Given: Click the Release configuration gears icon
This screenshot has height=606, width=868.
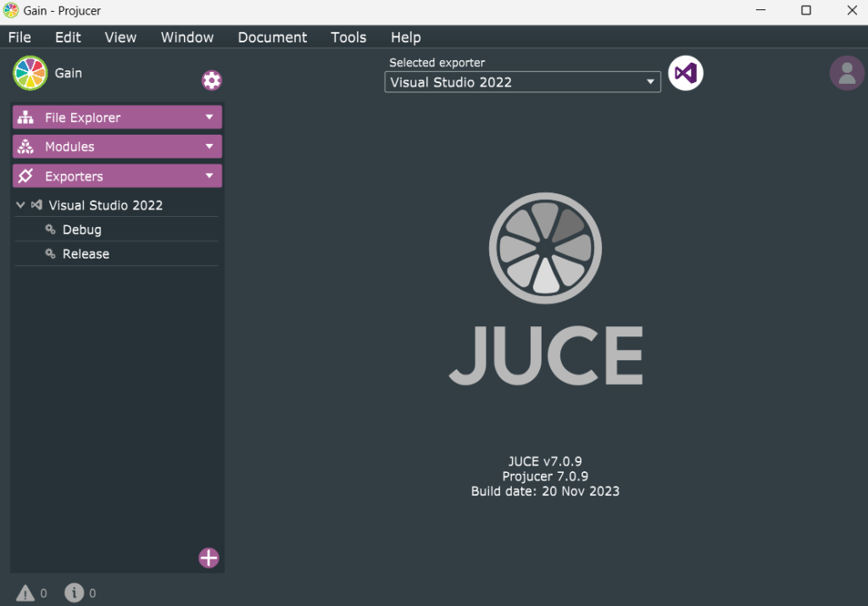Looking at the screenshot, I should click(x=50, y=253).
